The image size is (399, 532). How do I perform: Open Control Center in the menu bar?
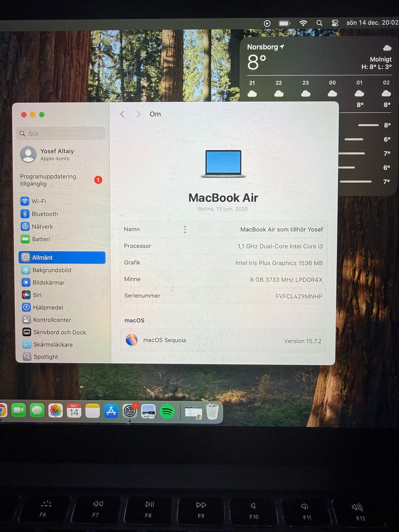pyautogui.click(x=335, y=23)
